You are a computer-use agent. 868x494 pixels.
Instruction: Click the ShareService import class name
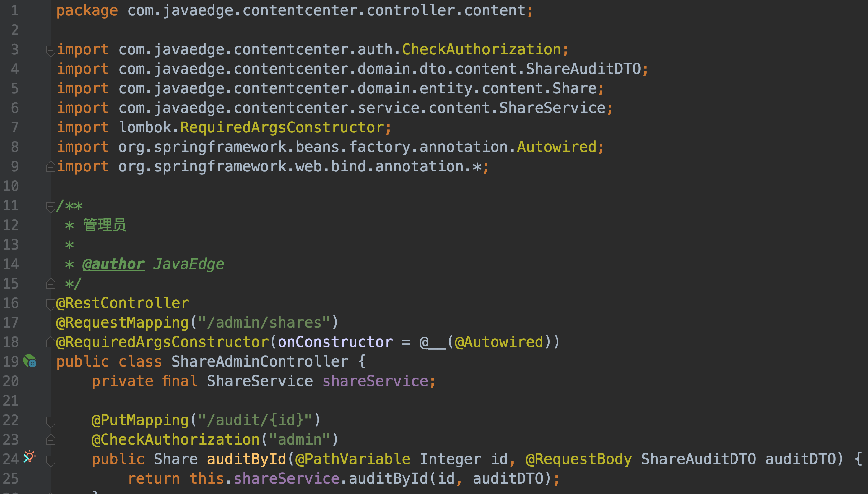pos(552,108)
